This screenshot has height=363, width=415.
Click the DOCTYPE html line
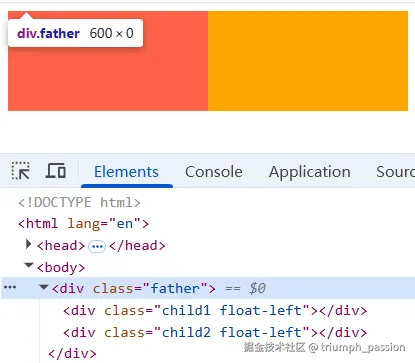tap(79, 202)
